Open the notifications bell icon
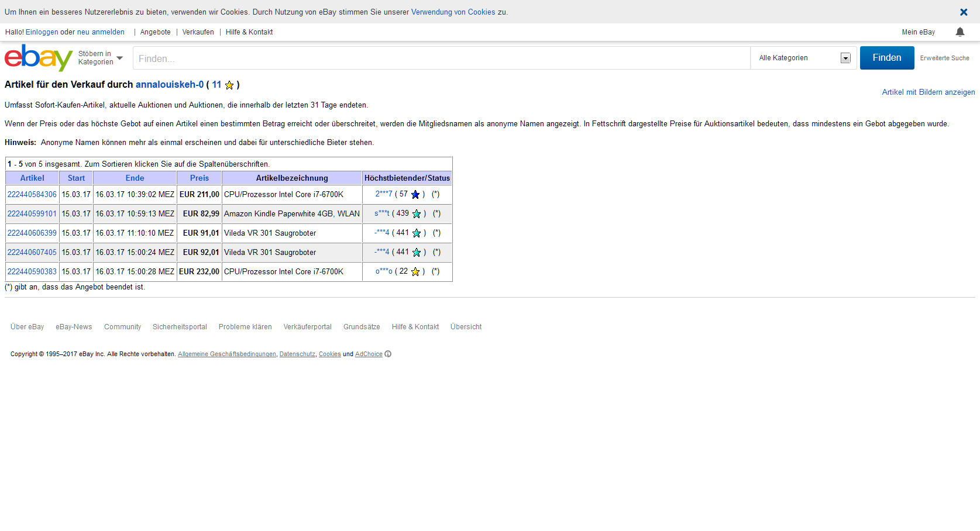This screenshot has height=531, width=980. [x=960, y=32]
